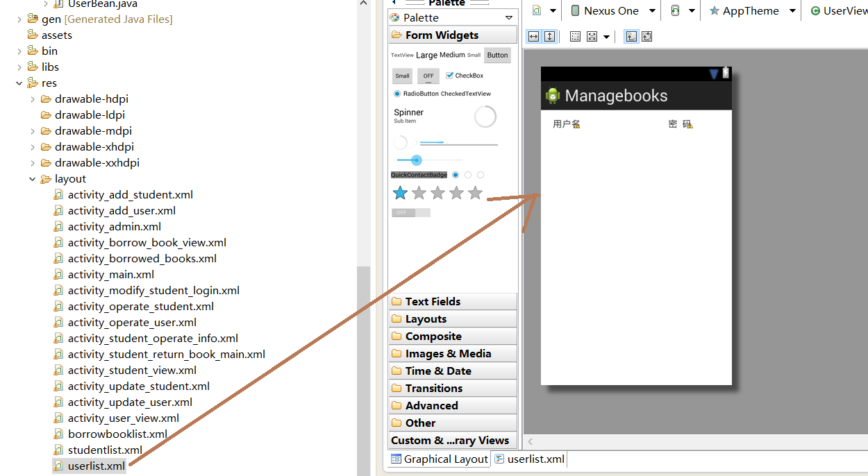Screen dimensions: 868x476
Task: Pick the CheckedTextView widget
Action: (466, 94)
